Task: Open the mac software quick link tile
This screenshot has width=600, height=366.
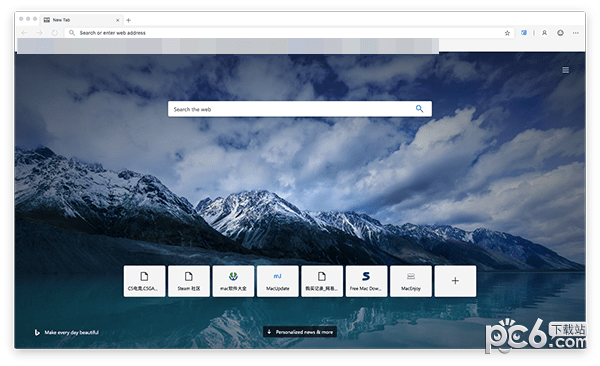Action: (x=233, y=281)
